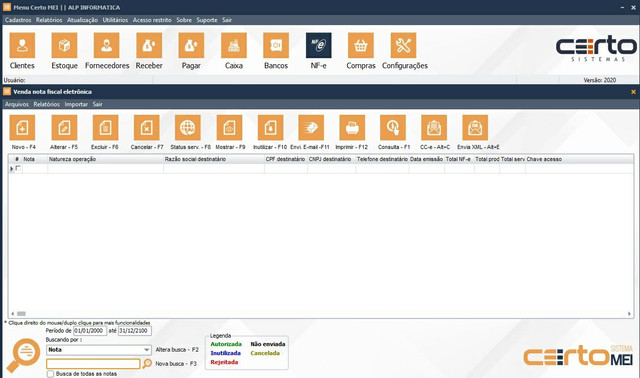The image size is (640, 378).
Task: Click the grid's left scroll arrow
Action: tap(13, 314)
